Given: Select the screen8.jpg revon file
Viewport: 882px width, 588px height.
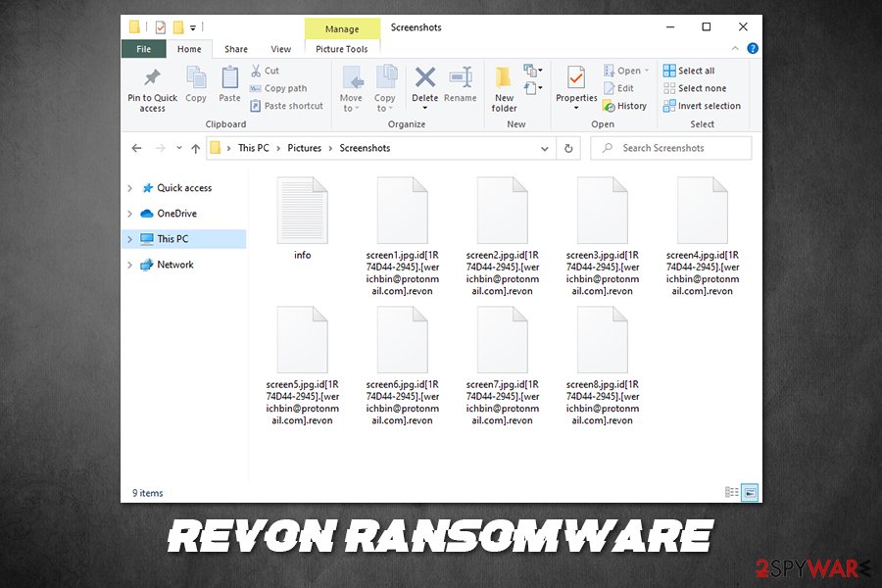Looking at the screenshot, I should 603,366.
